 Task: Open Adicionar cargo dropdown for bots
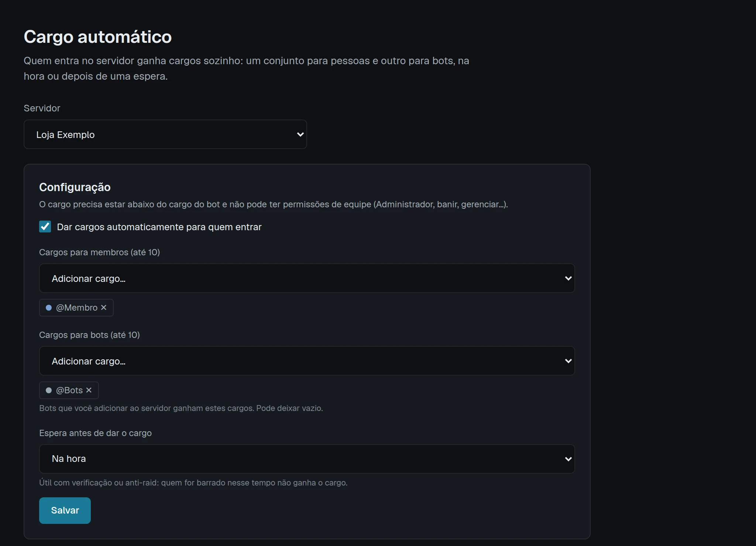[x=307, y=361]
